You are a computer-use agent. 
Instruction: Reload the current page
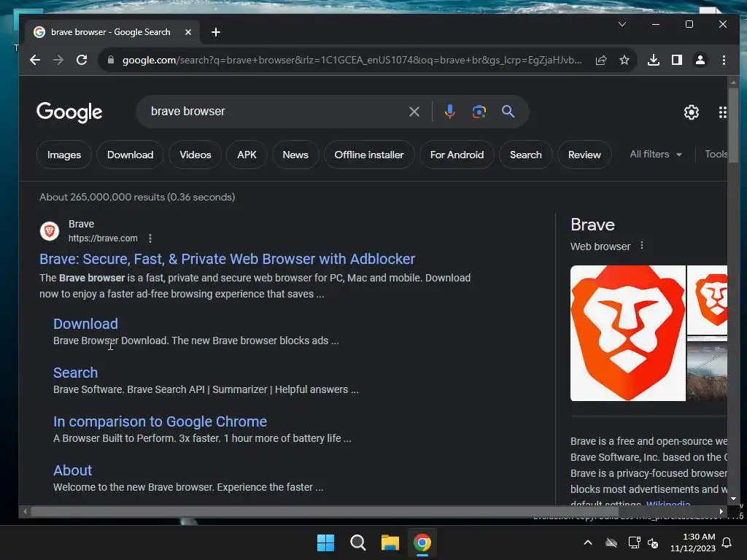point(82,60)
